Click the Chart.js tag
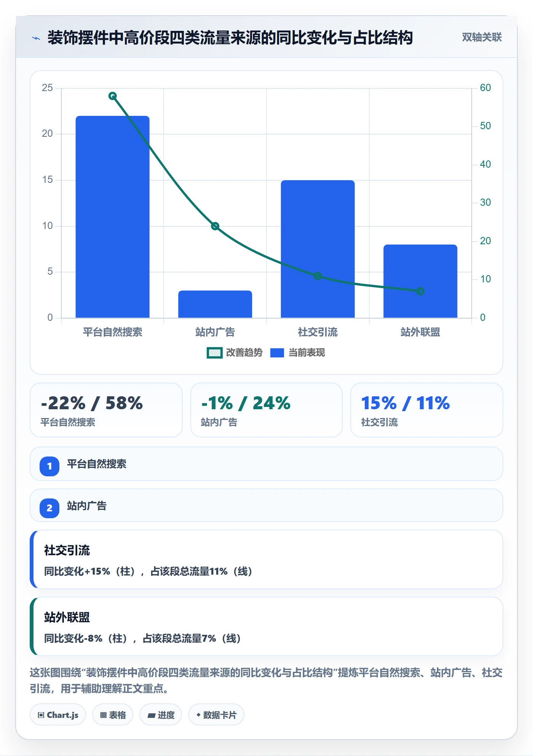533x756 pixels. [x=58, y=715]
